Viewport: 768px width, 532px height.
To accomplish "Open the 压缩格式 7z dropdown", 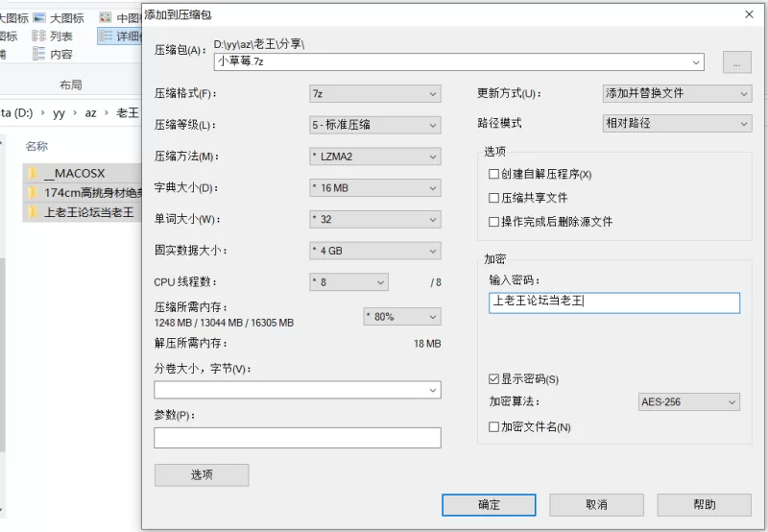I will pos(375,93).
